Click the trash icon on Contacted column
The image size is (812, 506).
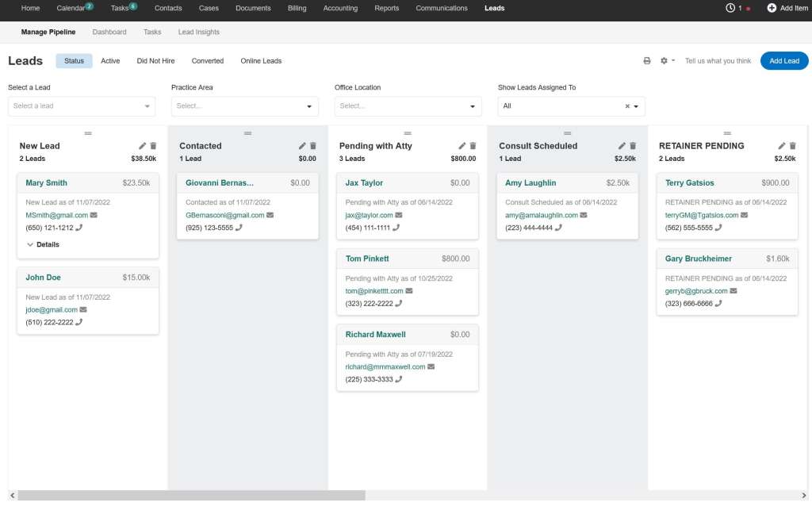[312, 145]
